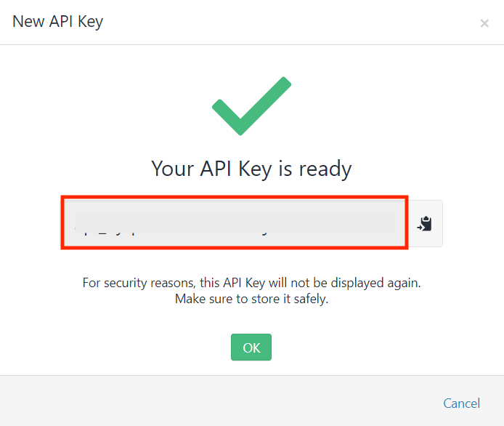Close the New API Key dialog with the X
This screenshot has height=426, width=504.
point(484,23)
